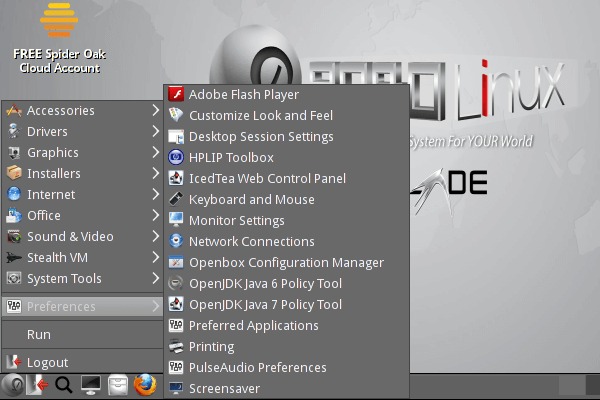Click the Logout menu entry icon
The height and width of the screenshot is (400, 600).
(x=14, y=362)
